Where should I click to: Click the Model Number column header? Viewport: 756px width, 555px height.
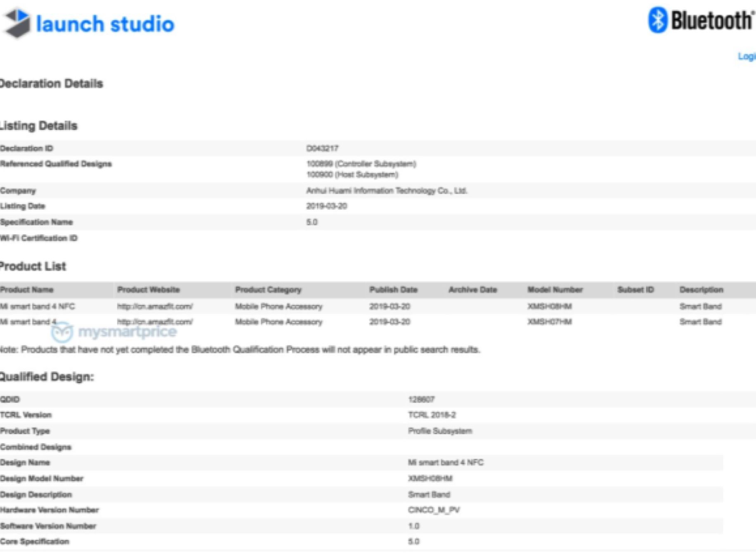pyautogui.click(x=555, y=290)
